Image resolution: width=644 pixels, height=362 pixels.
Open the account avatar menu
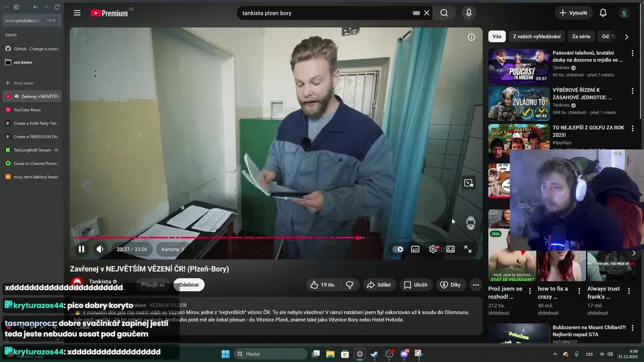624,13
